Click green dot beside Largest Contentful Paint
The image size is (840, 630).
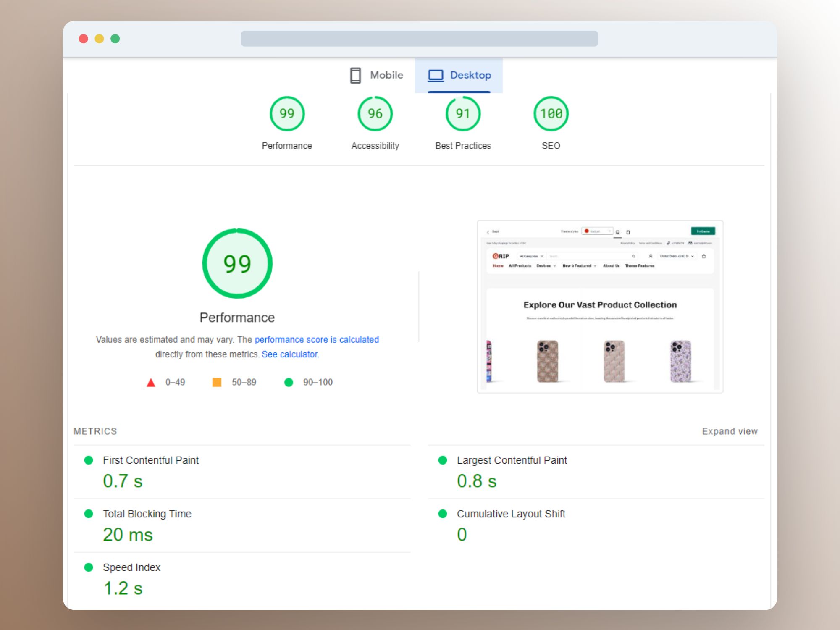pyautogui.click(x=443, y=460)
